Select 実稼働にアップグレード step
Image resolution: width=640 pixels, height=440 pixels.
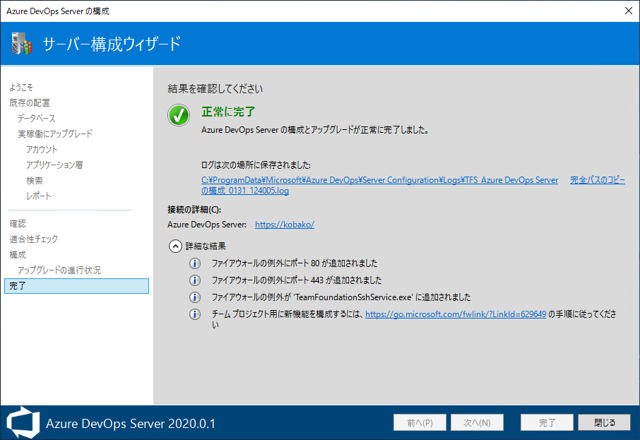pos(55,134)
